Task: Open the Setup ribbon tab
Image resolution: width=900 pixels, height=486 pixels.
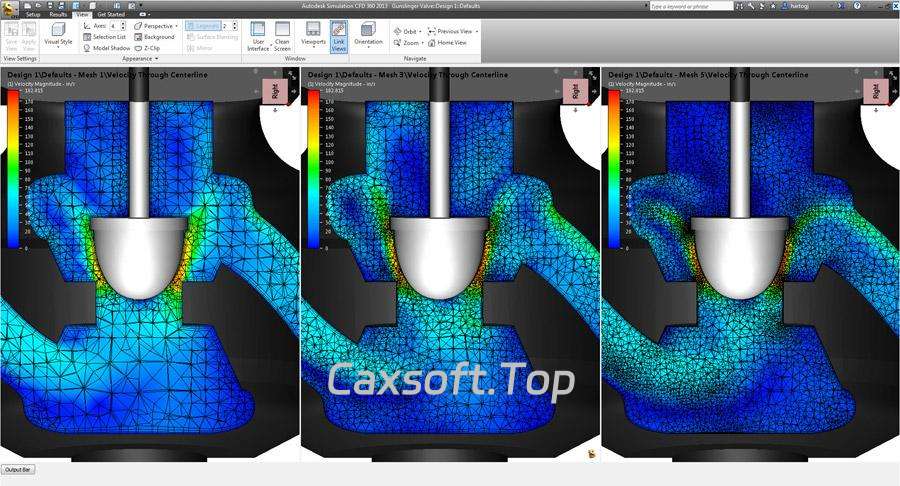Action: (33, 15)
